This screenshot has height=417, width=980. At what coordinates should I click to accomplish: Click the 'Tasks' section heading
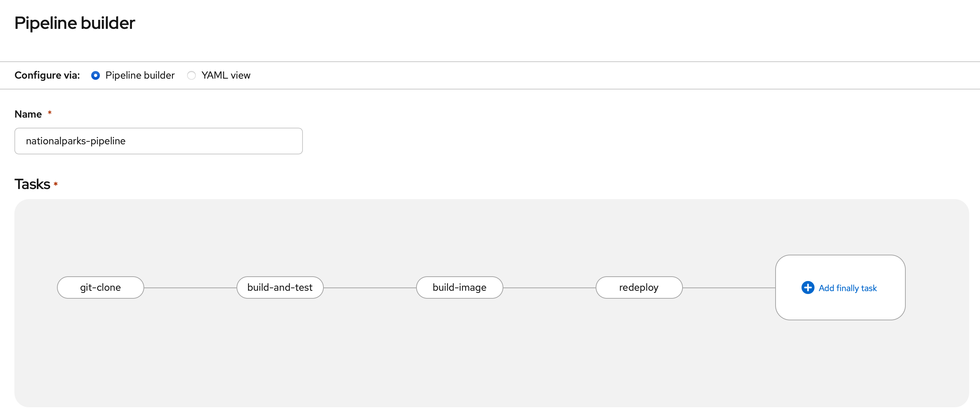[x=32, y=184]
